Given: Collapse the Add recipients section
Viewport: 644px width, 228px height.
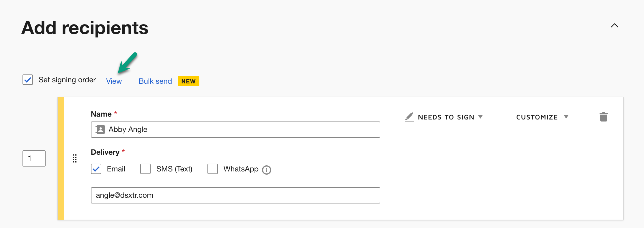Looking at the screenshot, I should point(614,26).
